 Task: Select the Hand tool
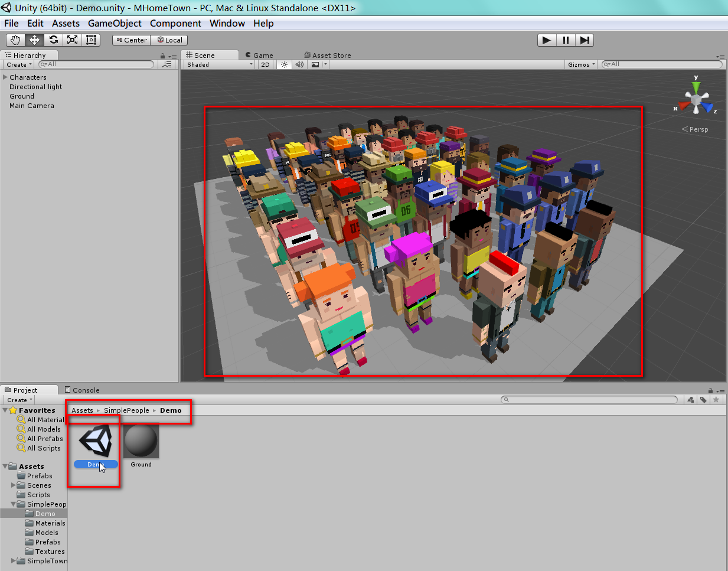[15, 40]
